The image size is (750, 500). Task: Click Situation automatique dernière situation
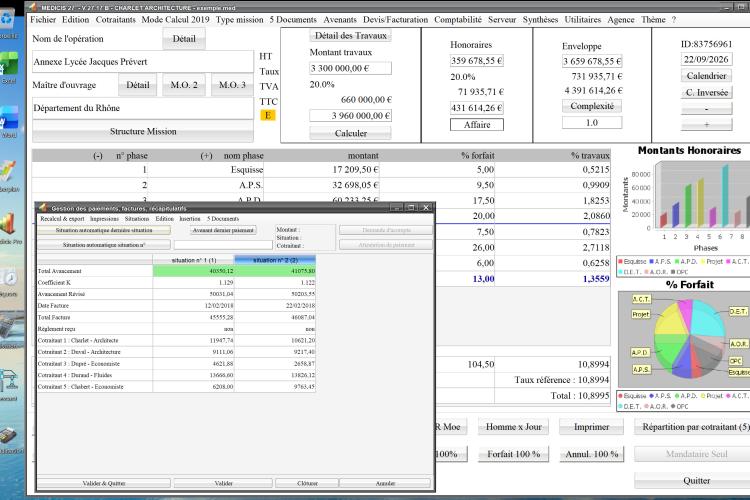[x=104, y=230]
